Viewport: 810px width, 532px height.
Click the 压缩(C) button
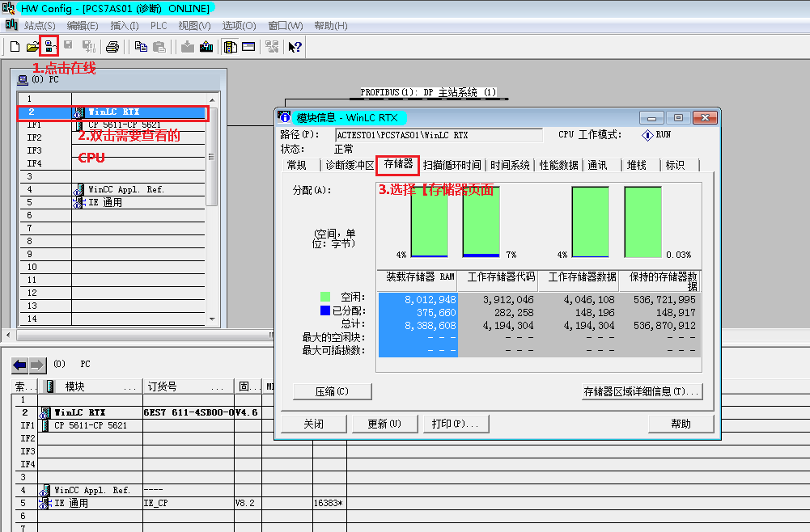pyautogui.click(x=332, y=391)
